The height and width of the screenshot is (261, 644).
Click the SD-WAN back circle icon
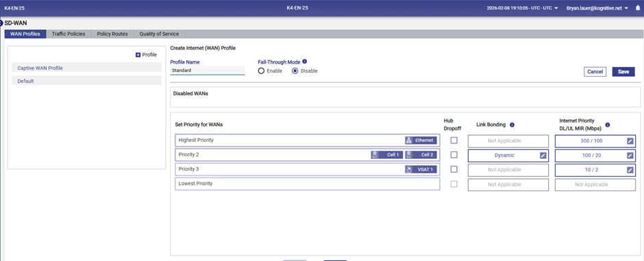pos(1,23)
